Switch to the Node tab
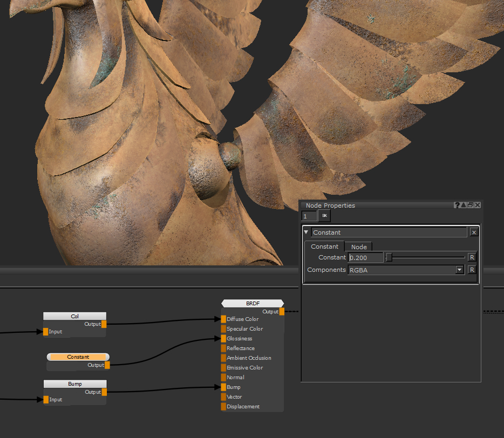The height and width of the screenshot is (438, 504). (359, 247)
